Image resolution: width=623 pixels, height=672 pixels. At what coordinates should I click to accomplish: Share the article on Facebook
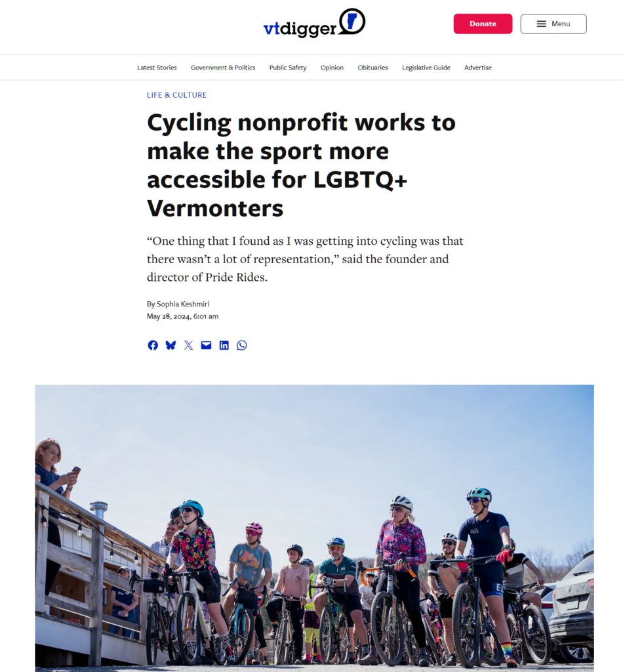[x=153, y=345]
